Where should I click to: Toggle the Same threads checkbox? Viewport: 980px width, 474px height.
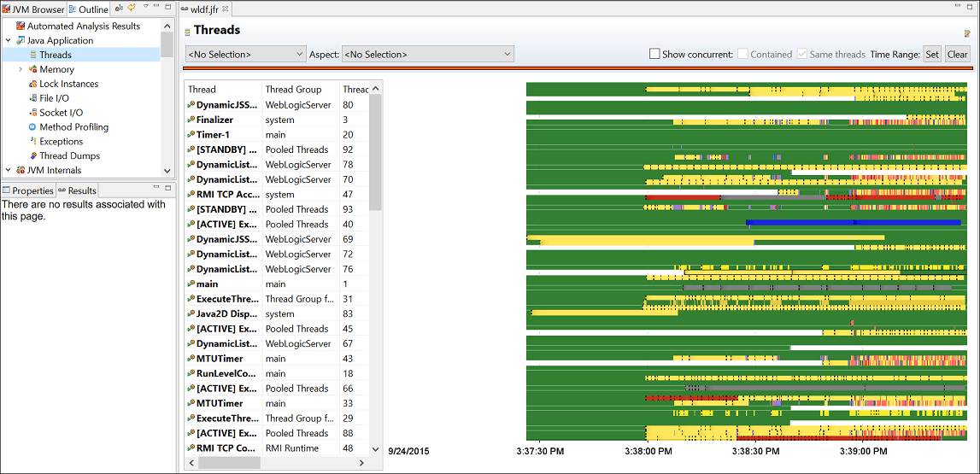[x=802, y=55]
